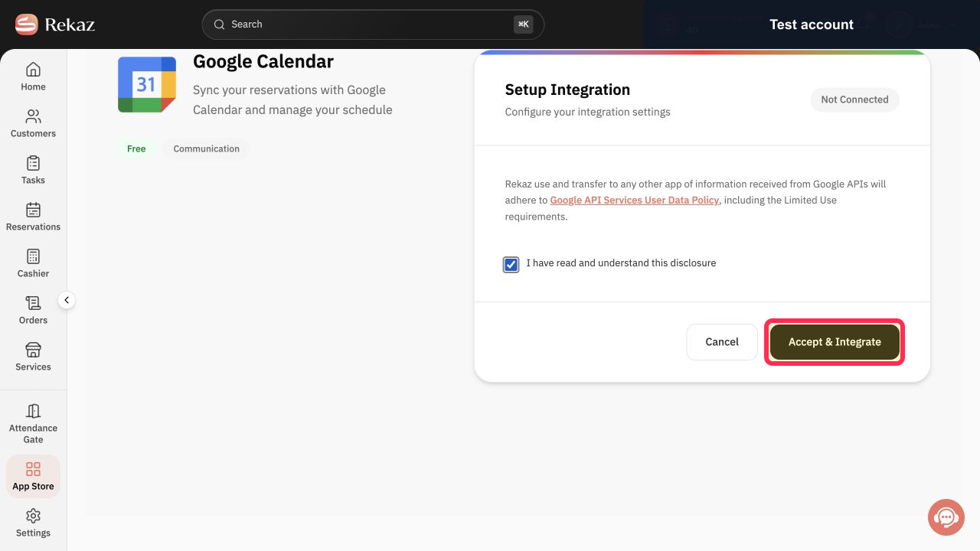980x551 pixels.
Task: Click the Search input field
Action: tap(373, 24)
